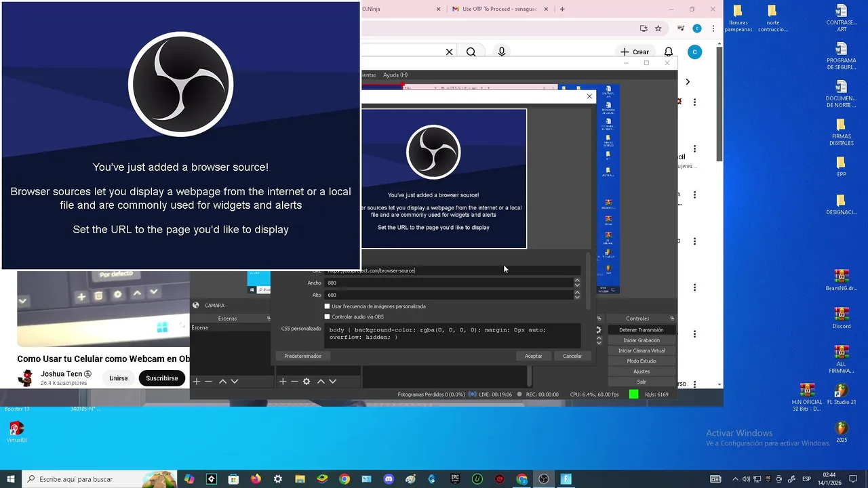Screen dimensions: 868x488
Task: Open OBS Studio from the taskbar
Action: pyautogui.click(x=544, y=479)
